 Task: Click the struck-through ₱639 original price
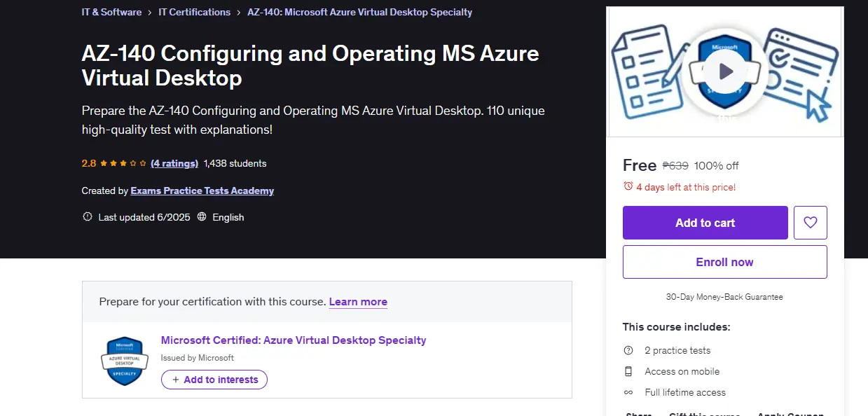tap(675, 166)
